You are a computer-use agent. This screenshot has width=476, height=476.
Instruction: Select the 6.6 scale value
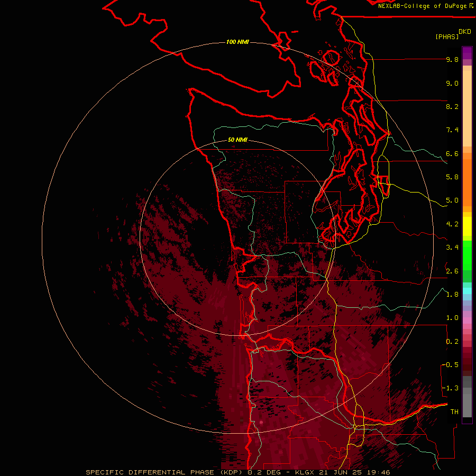coord(452,153)
